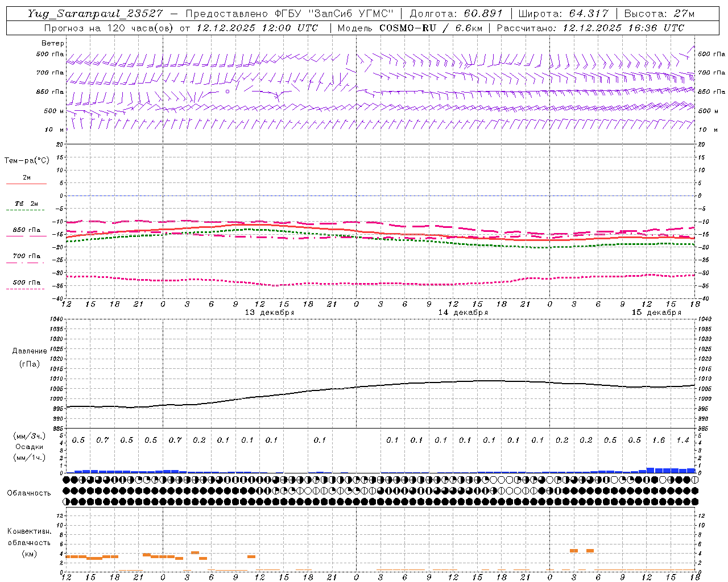The height and width of the screenshot is (582, 728).
Task: Click the Давление pressure panel label
Action: (x=30, y=351)
